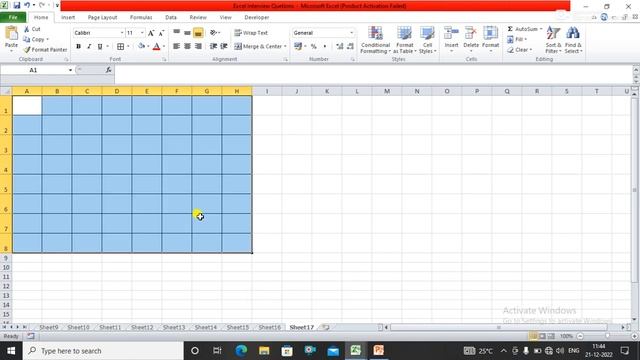The width and height of the screenshot is (640, 360).
Task: Click the Insert Function fx button
Action: pos(108,70)
